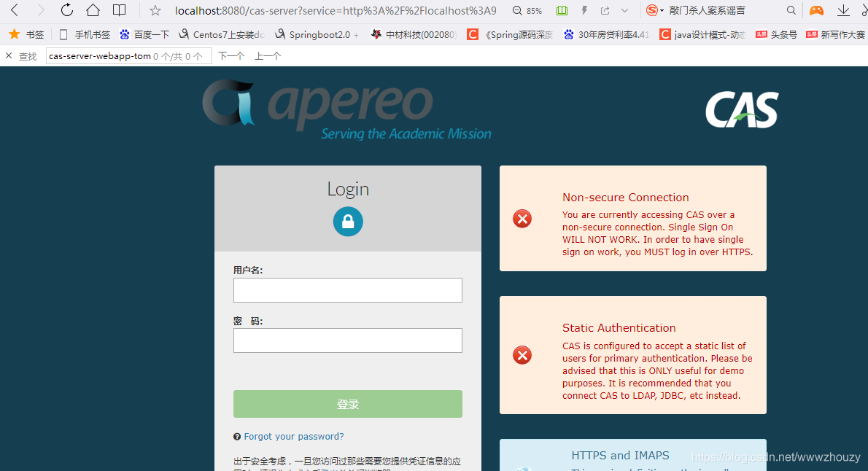Click the Apereo logo
Screen dimensions: 868x471
click(346, 109)
